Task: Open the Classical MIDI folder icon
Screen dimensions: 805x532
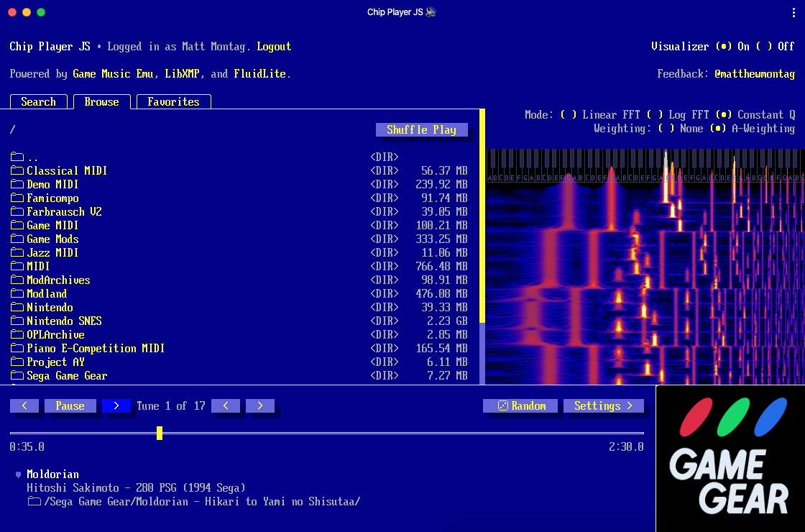Action: (x=17, y=171)
